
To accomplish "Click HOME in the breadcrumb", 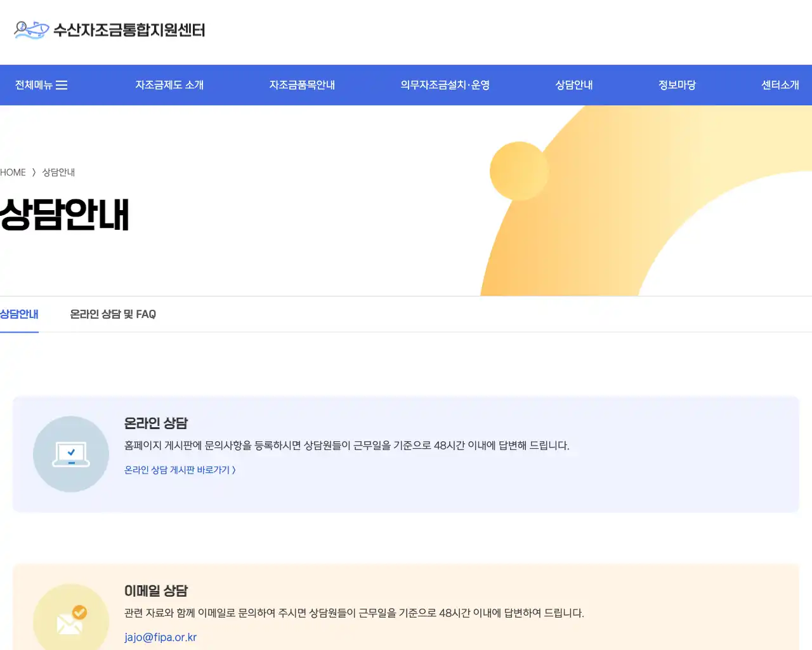I will 13,172.
